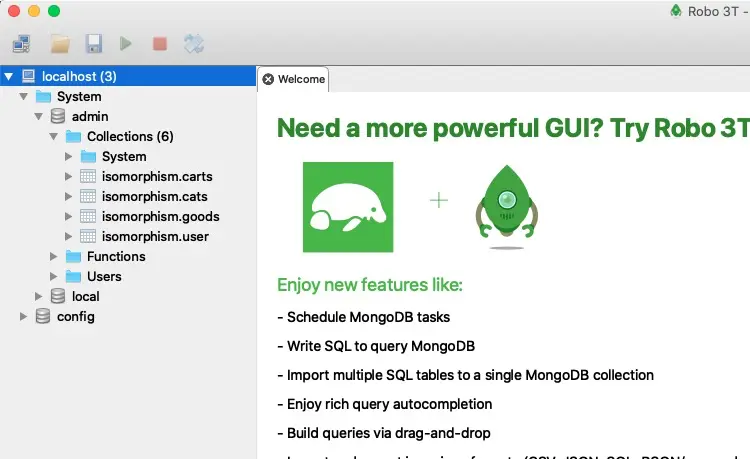The width and height of the screenshot is (750, 459).
Task: Select the local database label
Action: click(x=86, y=296)
